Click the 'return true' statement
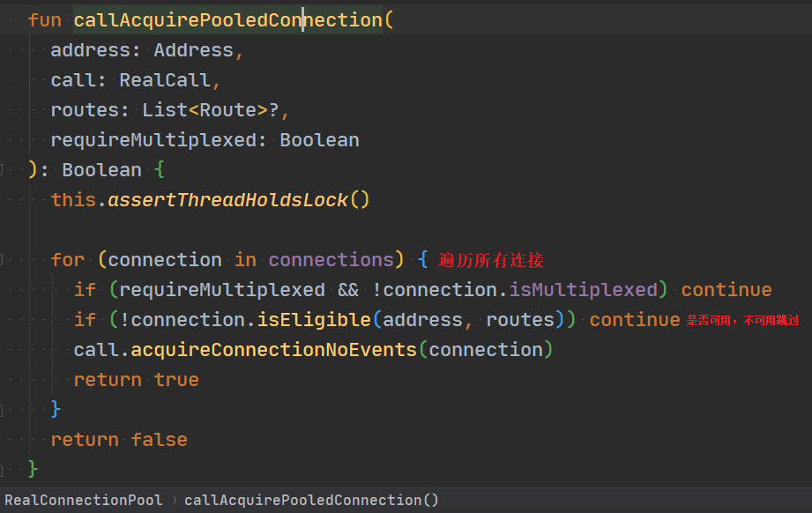 pyautogui.click(x=136, y=380)
